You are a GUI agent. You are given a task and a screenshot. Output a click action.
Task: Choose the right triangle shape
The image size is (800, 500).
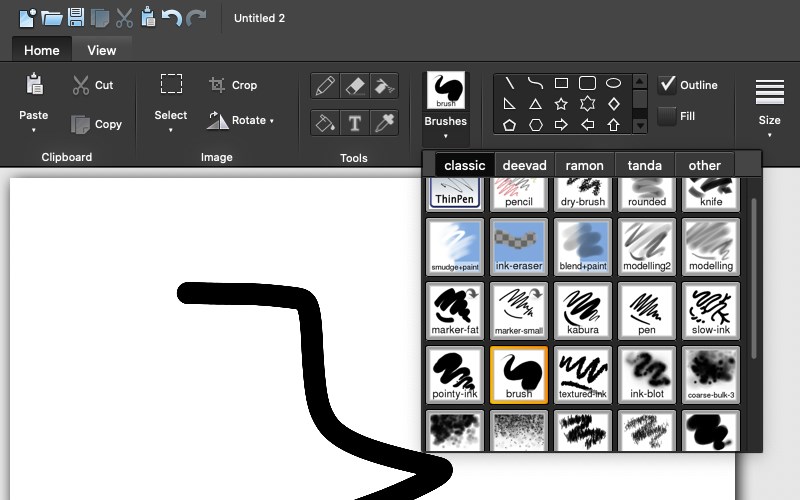pos(509,104)
